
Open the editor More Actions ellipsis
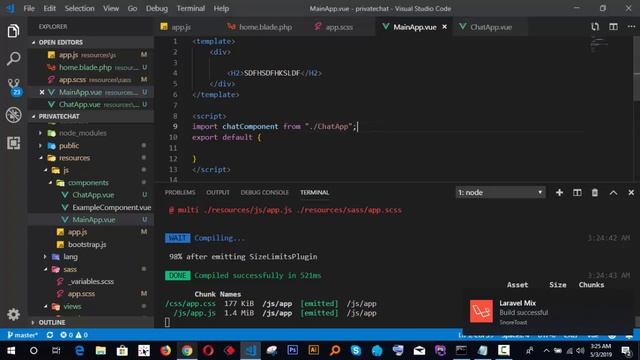coord(631,27)
